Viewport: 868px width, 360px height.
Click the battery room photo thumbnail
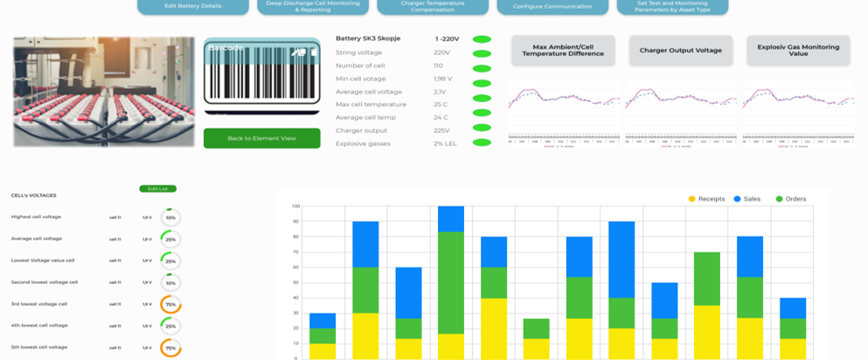[x=104, y=91]
